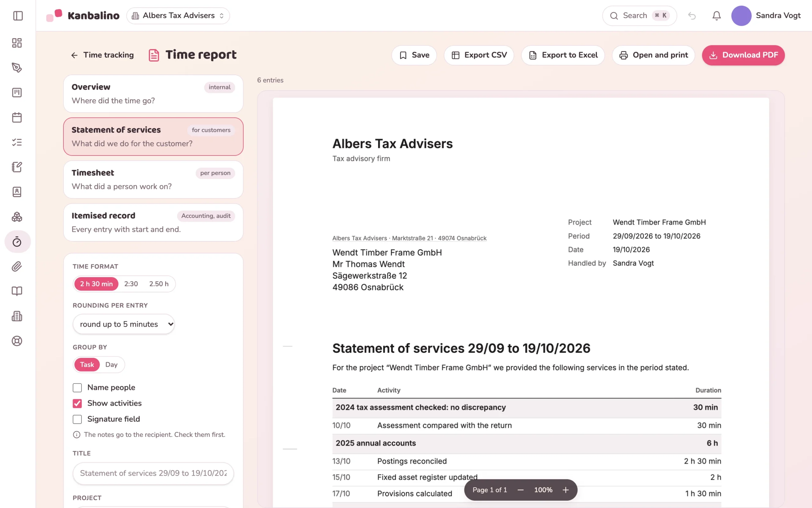Screen dimensions: 812x508
Task: Click the notifications bell icon
Action: tap(717, 16)
